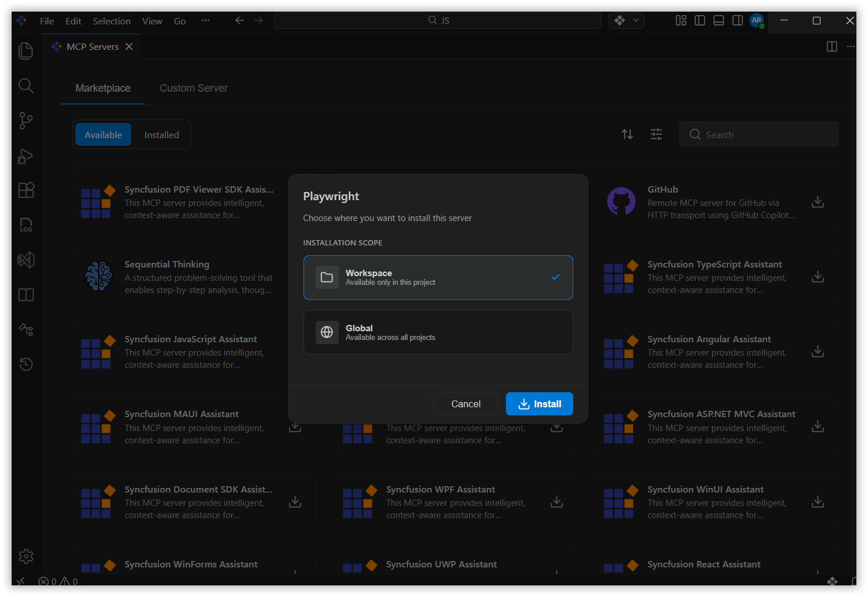Download Syncfusion Angular Assistant server

click(818, 352)
